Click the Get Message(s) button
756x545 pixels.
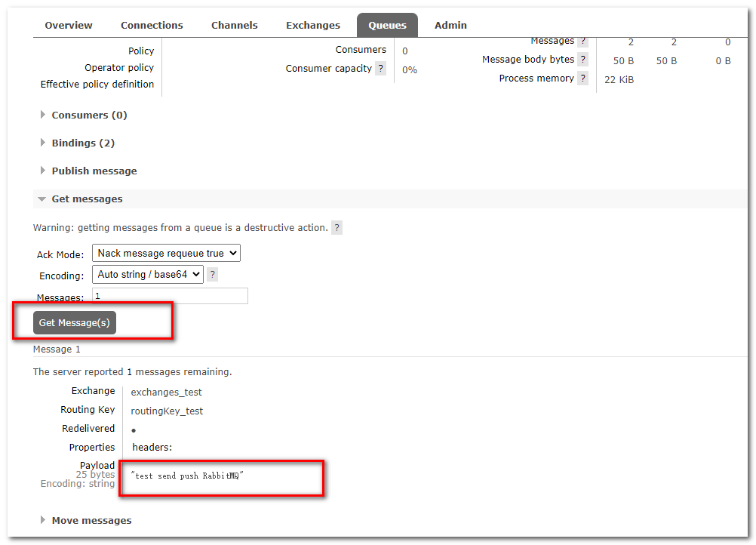(x=74, y=322)
